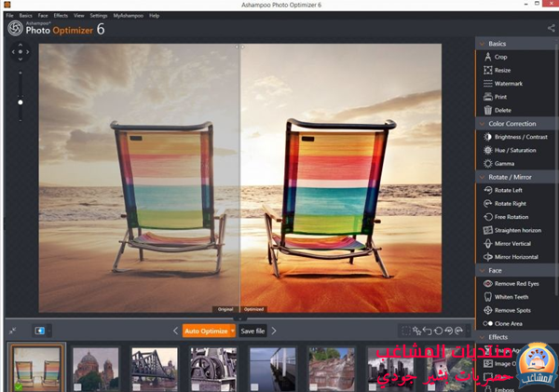Viewport: 559px width, 392px height.
Task: Click the Resize tool icon
Action: point(488,70)
